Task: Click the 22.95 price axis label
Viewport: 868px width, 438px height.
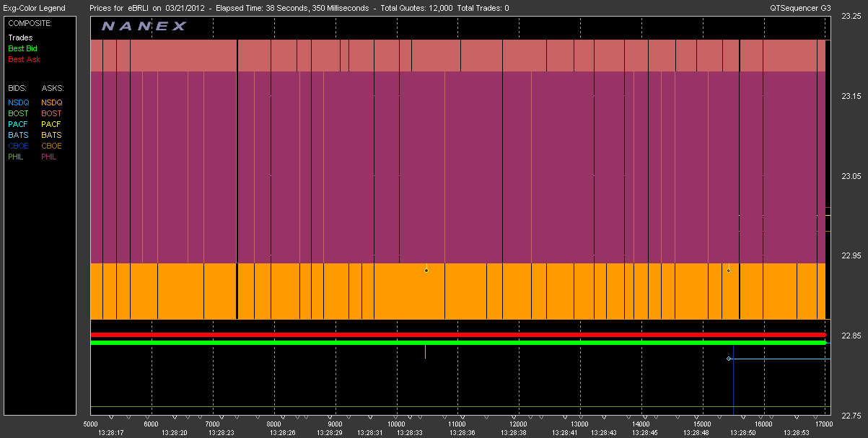Action: (852, 256)
